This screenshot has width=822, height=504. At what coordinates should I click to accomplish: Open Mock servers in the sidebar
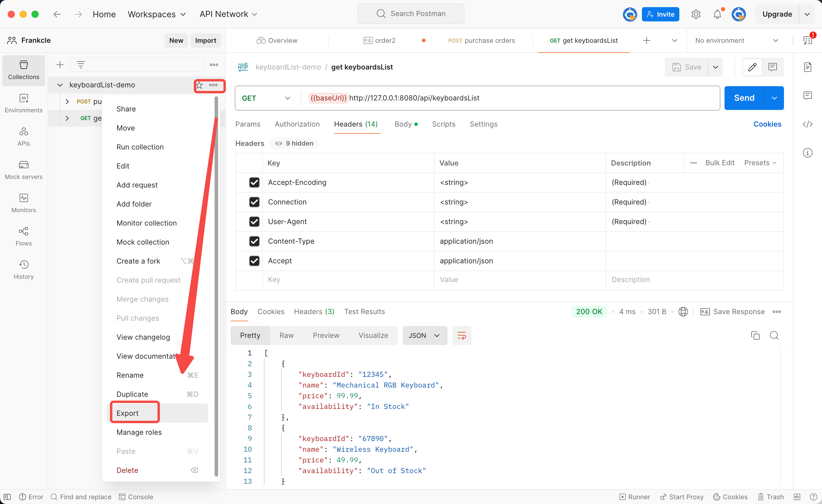[x=24, y=170]
